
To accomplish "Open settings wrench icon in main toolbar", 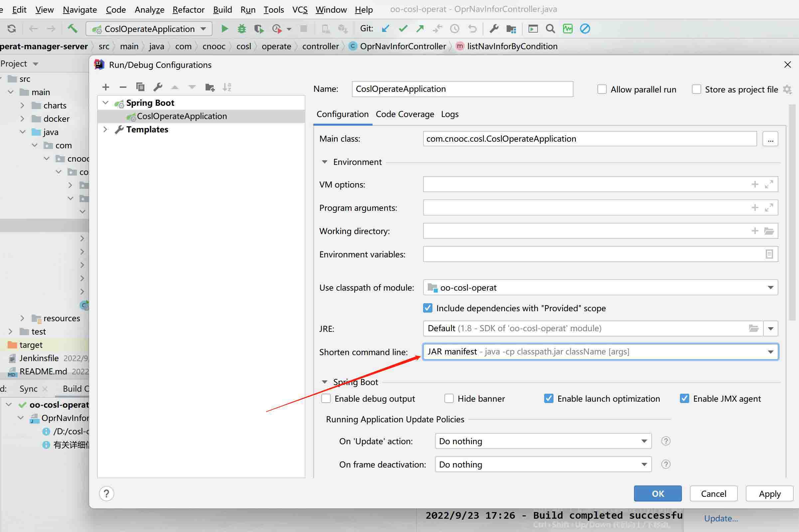I will 494,29.
